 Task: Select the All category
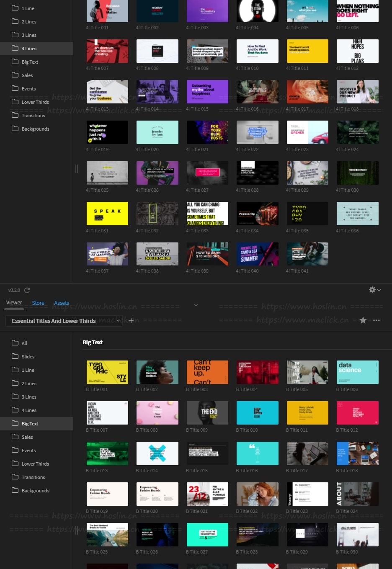click(36, 343)
